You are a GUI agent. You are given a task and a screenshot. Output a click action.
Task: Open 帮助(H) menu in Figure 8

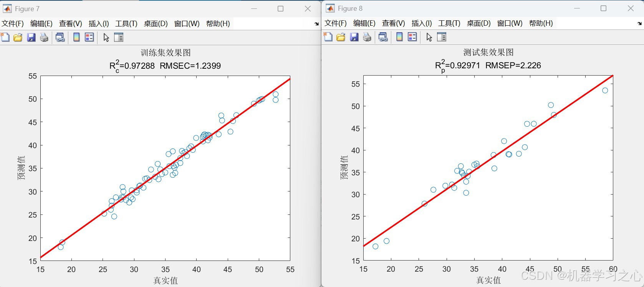tap(541, 23)
